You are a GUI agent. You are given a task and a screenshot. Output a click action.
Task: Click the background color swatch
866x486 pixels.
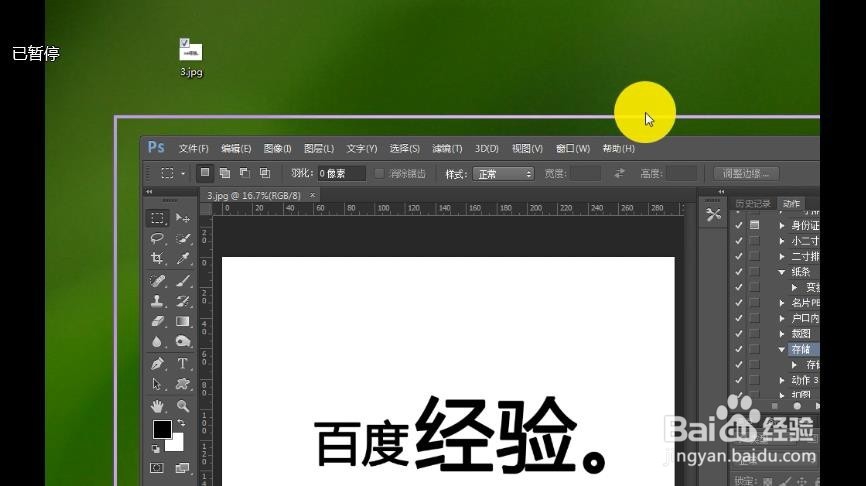pos(176,443)
